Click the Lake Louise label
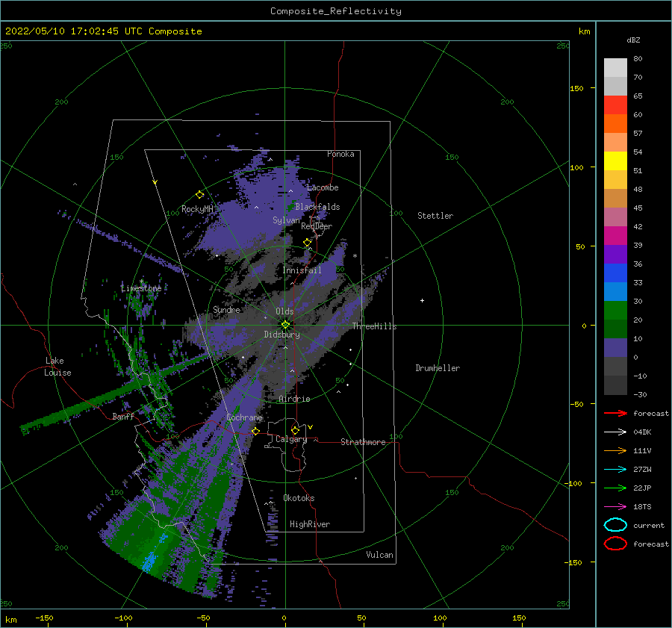 point(57,367)
